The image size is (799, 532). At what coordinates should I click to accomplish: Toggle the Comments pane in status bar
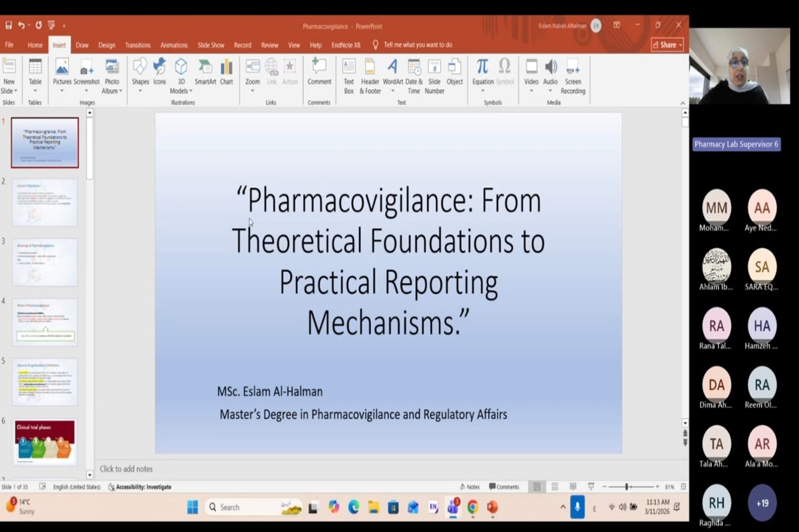pyautogui.click(x=504, y=487)
